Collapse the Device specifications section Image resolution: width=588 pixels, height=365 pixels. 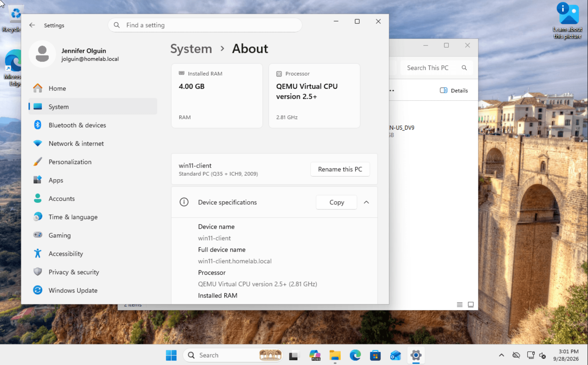[366, 202]
